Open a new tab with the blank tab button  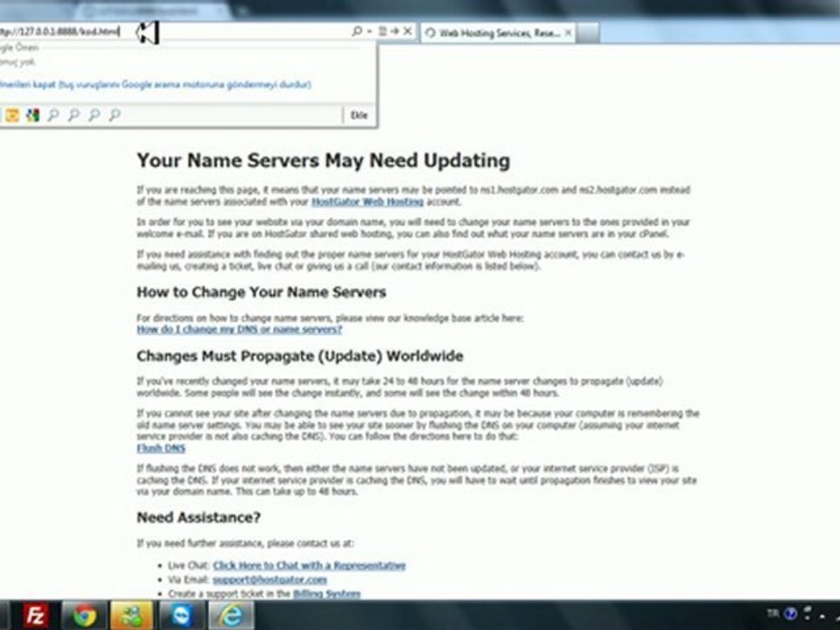coord(588,33)
